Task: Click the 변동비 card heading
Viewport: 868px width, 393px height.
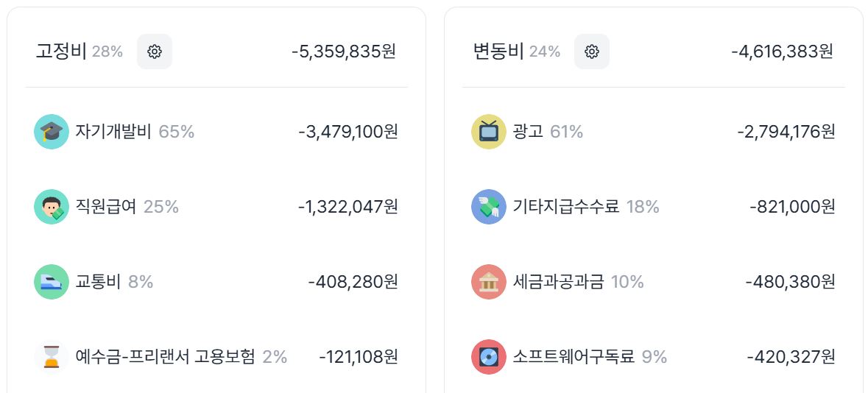Action: 498,52
